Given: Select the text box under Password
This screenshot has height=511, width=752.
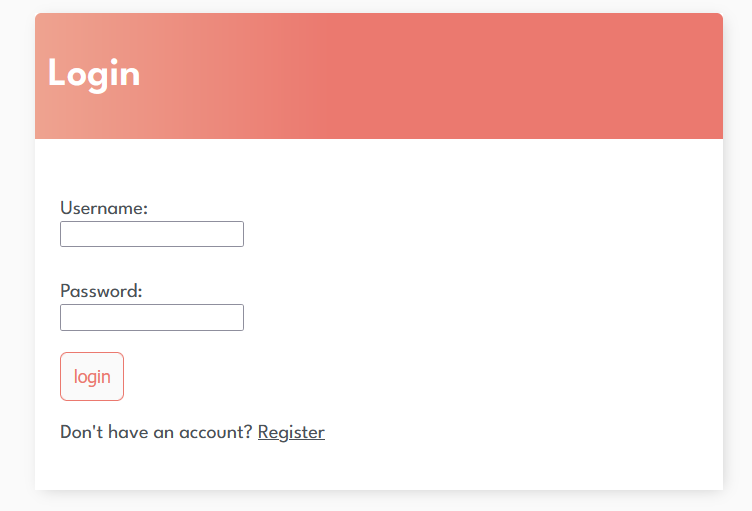Looking at the screenshot, I should coord(152,318).
